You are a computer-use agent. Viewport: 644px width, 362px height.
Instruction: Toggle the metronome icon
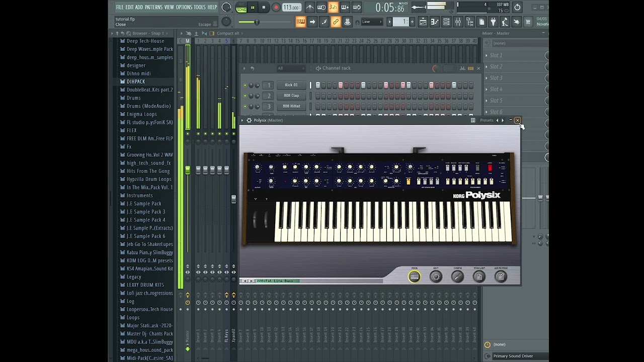click(310, 8)
